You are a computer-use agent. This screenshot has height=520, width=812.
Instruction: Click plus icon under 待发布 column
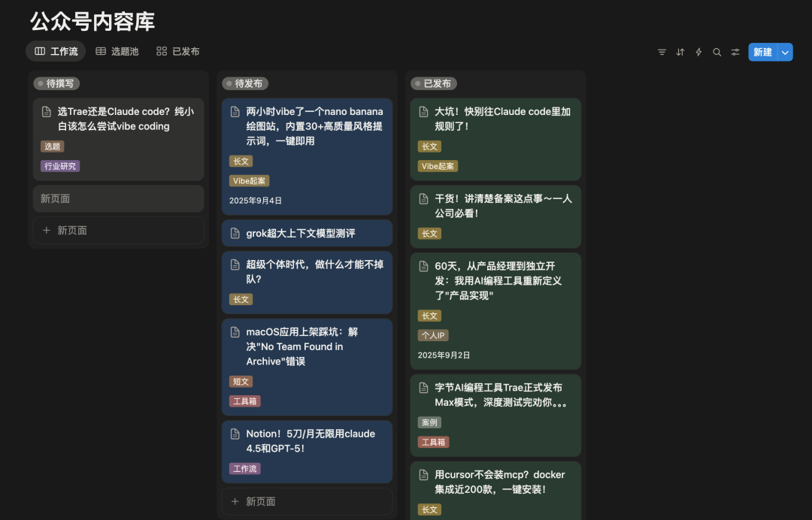[x=235, y=501]
